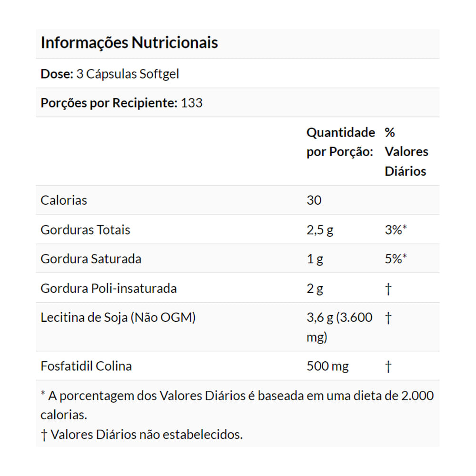Select the Lecitina de Soja (Não OGM) label
The width and height of the screenshot is (476, 476).
(118, 317)
